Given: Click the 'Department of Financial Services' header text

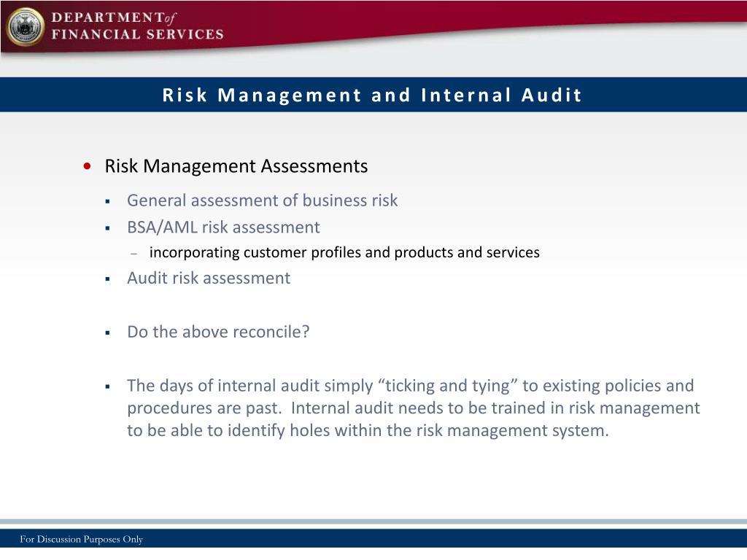Looking at the screenshot, I should click(137, 26).
